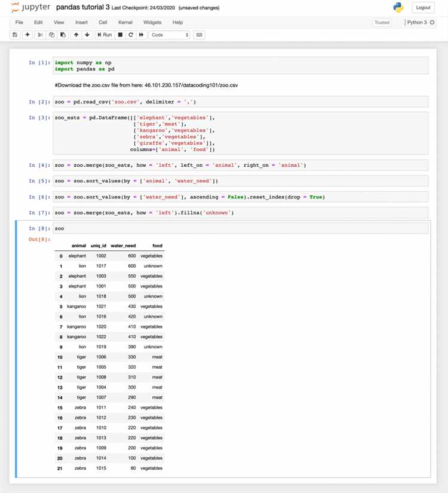
Task: Open the Kernel menu
Action: click(x=125, y=22)
